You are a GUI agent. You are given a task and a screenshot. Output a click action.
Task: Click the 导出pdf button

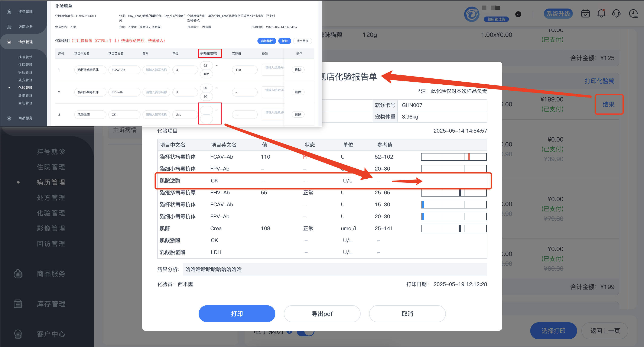(322, 314)
